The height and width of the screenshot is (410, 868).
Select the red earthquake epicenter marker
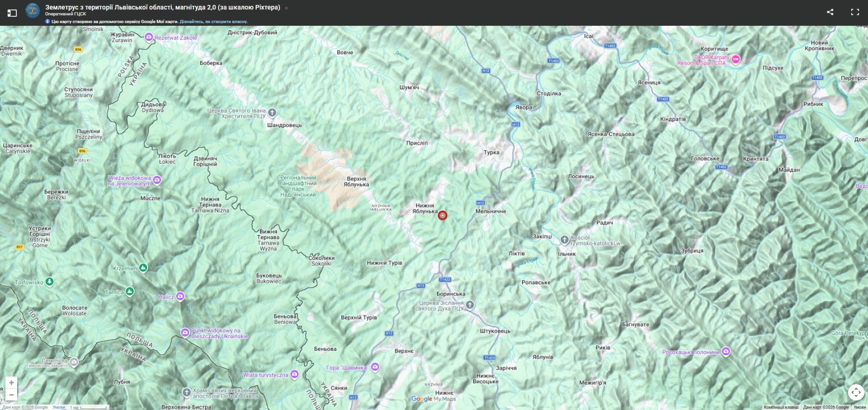(x=443, y=215)
